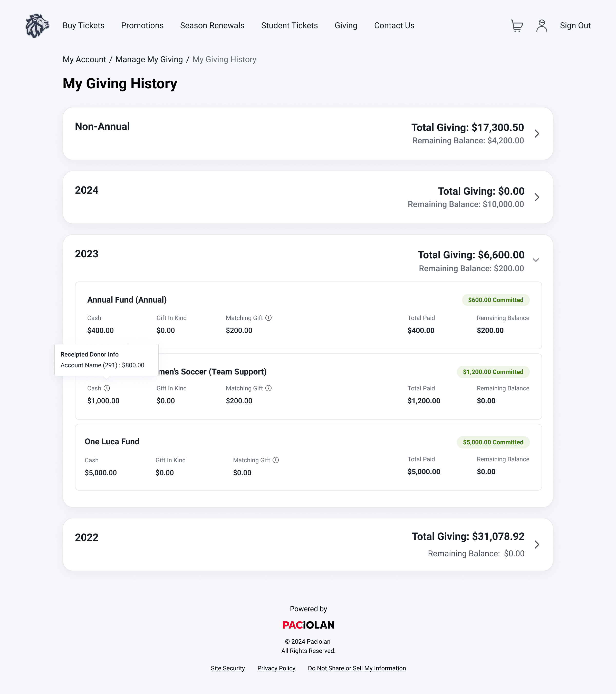The width and height of the screenshot is (616, 694).
Task: Click info icon next to One Luca Matching Gift
Action: pos(276,460)
